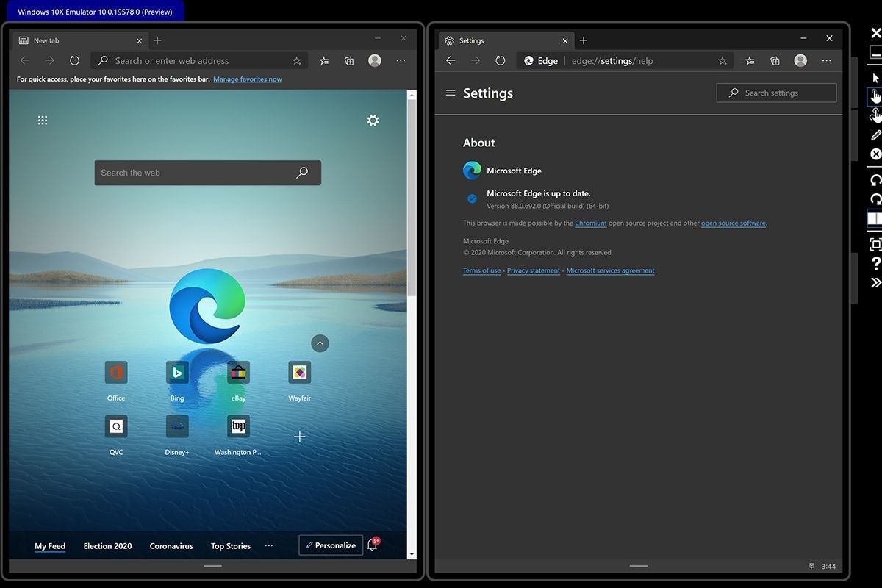Open the app launcher grid icon
The image size is (882, 588).
click(x=43, y=120)
